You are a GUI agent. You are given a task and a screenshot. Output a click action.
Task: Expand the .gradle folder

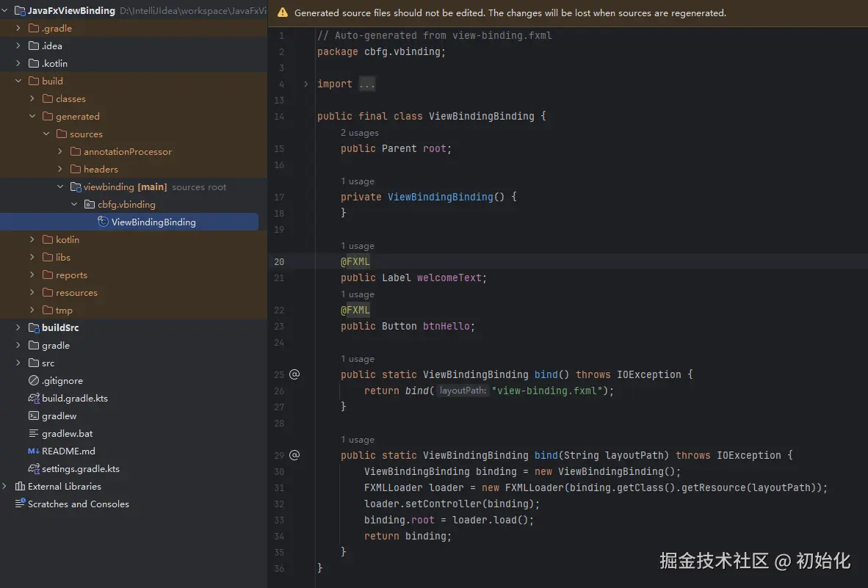18,28
